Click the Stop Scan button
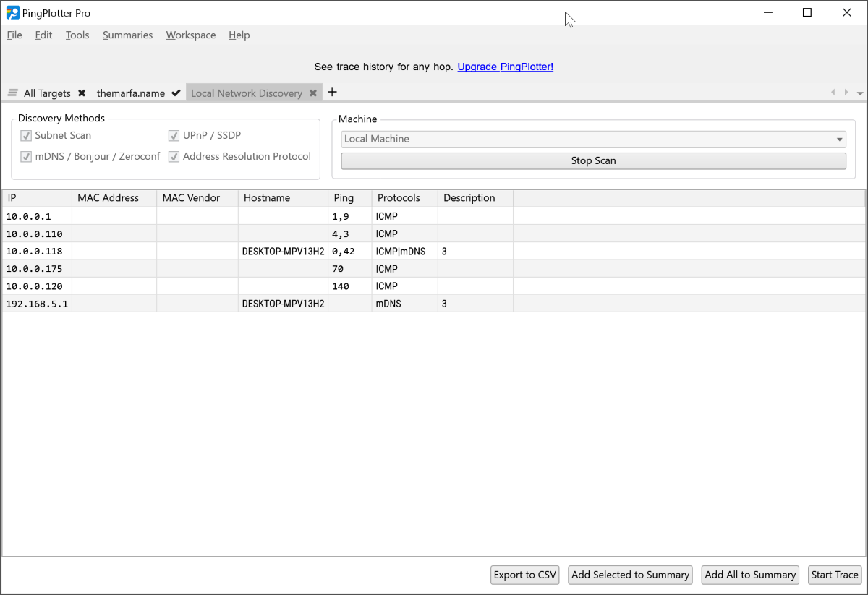Viewport: 868px width, 595px height. [593, 161]
